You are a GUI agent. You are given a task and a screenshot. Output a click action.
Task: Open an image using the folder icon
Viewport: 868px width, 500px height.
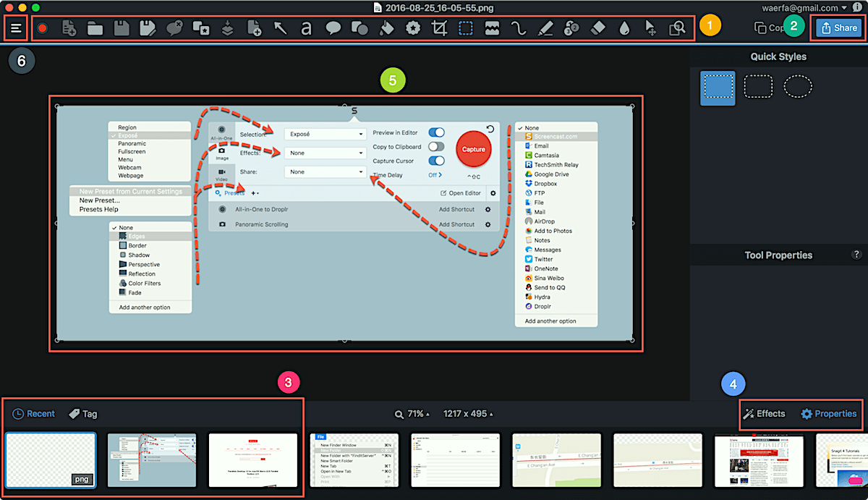tap(95, 29)
